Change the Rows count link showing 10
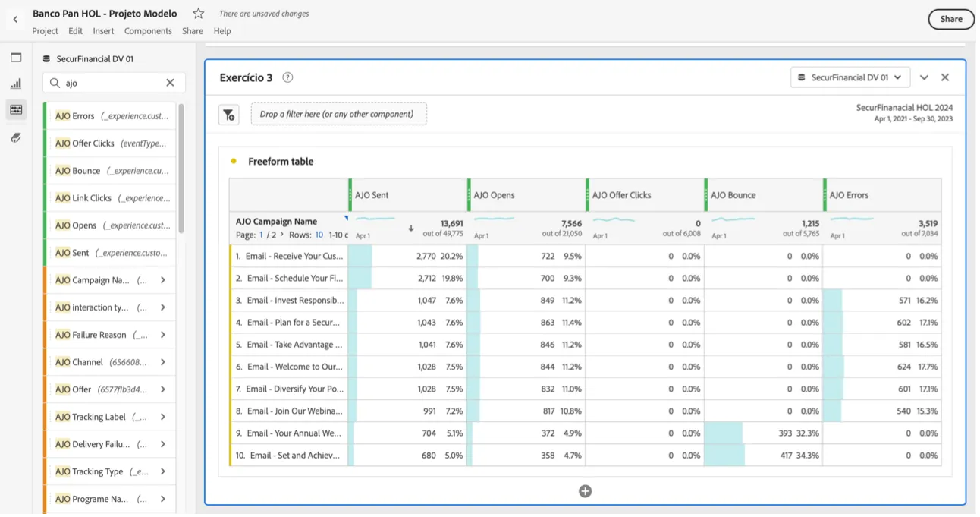Screen dimensions: 980x517 tap(319, 235)
